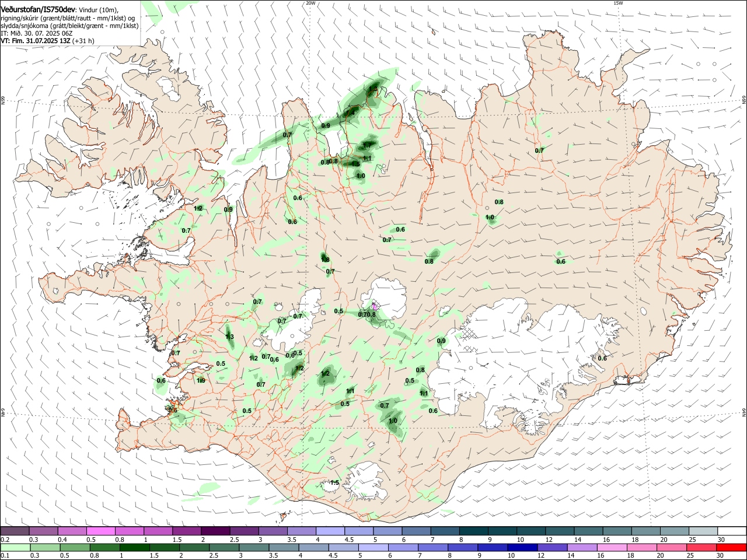Click the pale green 0.1 rain legend swatch
747x560 pixels.
click(15, 548)
